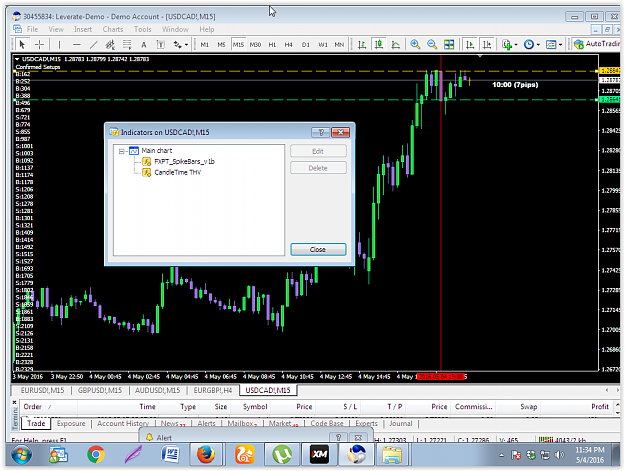The width and height of the screenshot is (625, 471).
Task: Draw a vertical line tool
Action: click(59, 44)
